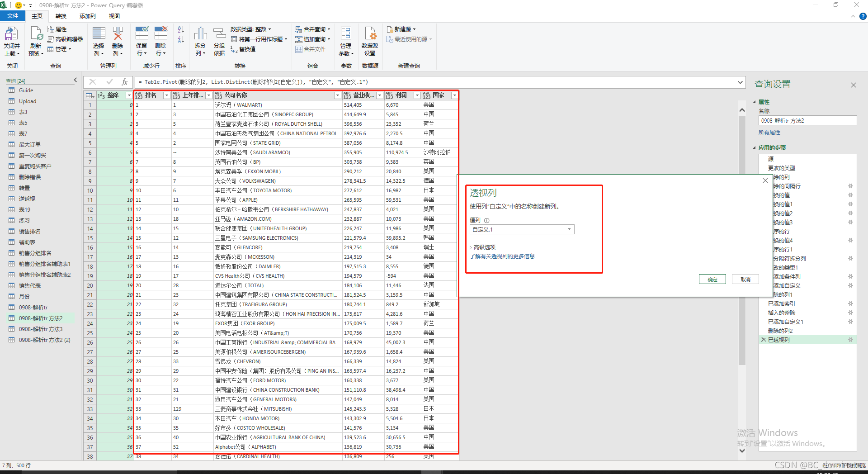Switch to the 转换 tab

pyautogui.click(x=61, y=16)
